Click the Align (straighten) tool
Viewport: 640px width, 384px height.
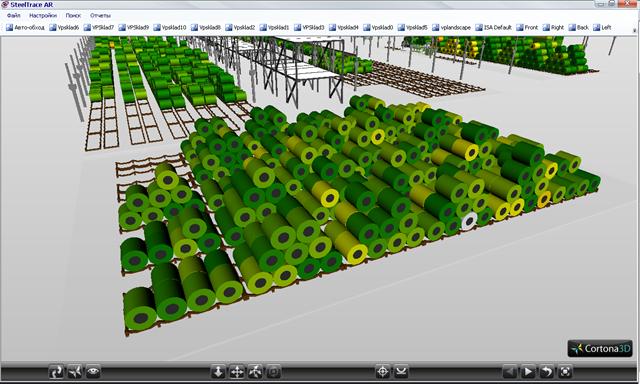pyautogui.click(x=401, y=372)
